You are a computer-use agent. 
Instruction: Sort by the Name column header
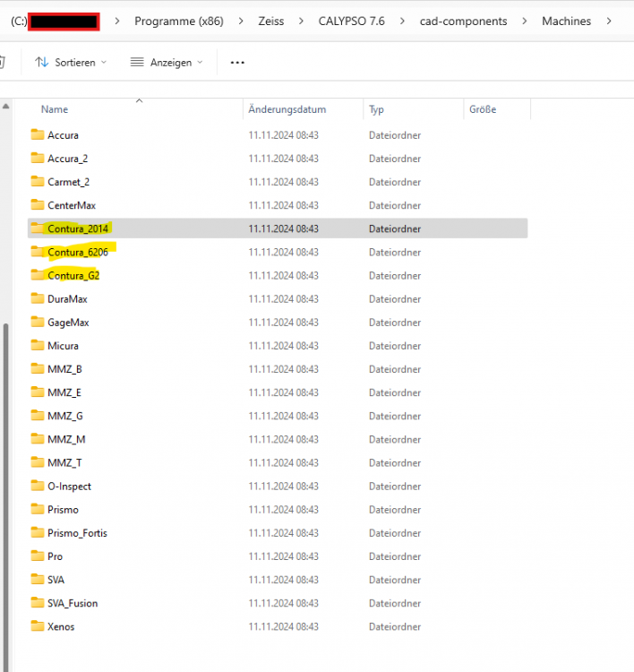tap(55, 109)
